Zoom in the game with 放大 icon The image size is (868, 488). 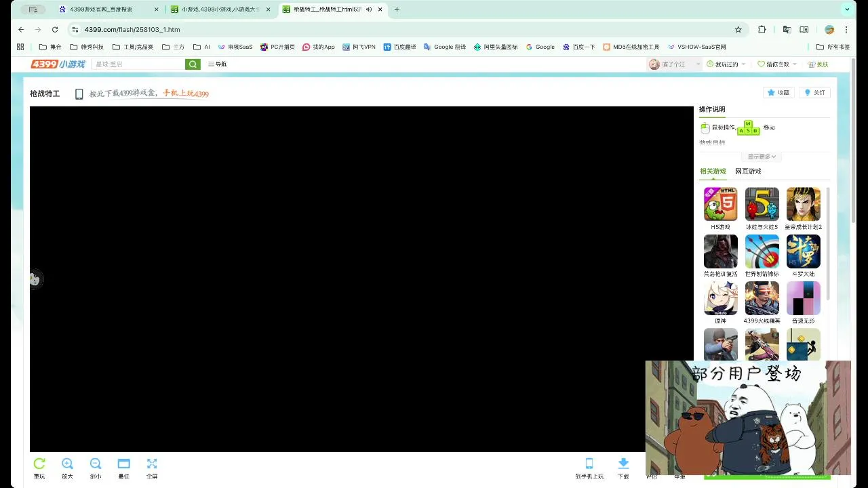coord(67,464)
